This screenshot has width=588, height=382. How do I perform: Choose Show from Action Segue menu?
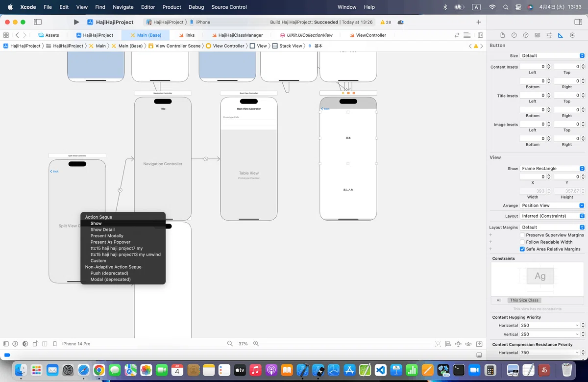coord(123,223)
